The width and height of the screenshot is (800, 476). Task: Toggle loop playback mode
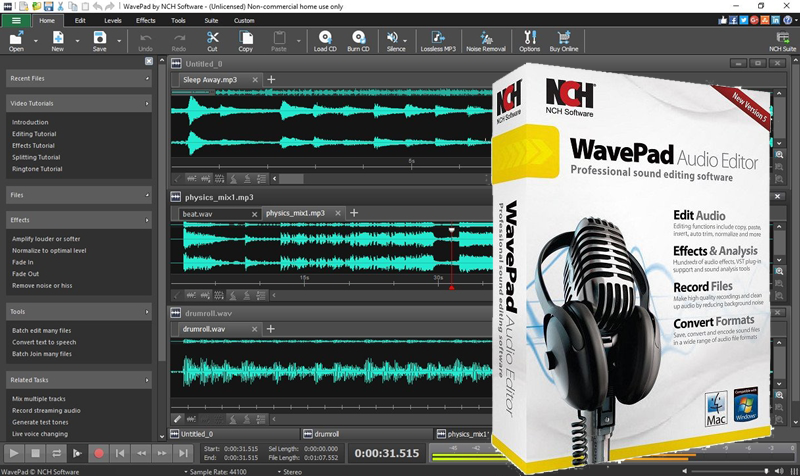click(x=56, y=453)
